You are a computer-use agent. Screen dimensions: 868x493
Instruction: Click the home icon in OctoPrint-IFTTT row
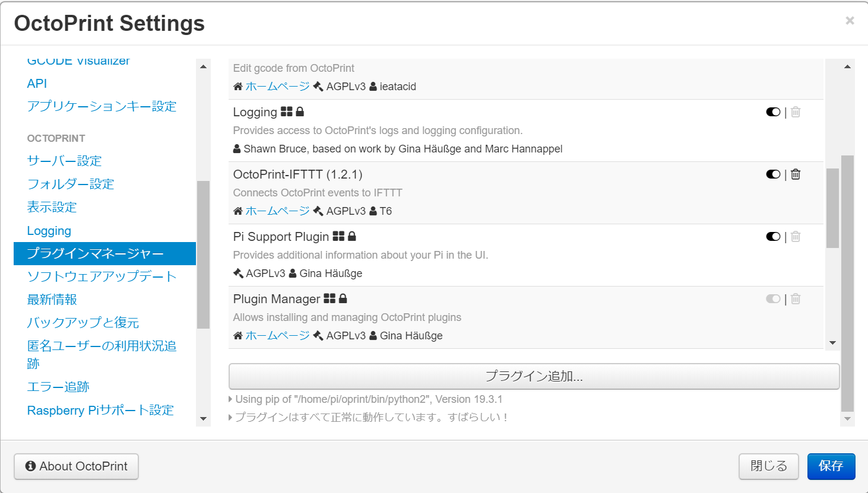(238, 211)
